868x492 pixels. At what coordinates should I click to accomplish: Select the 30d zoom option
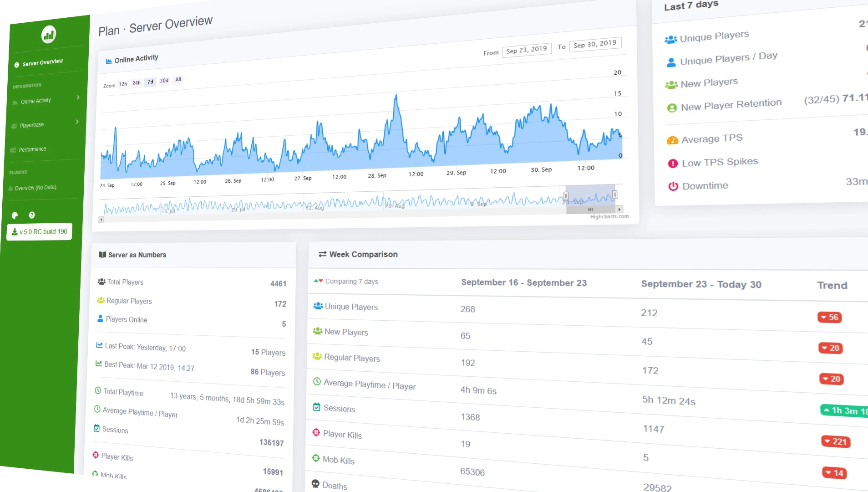click(x=164, y=81)
